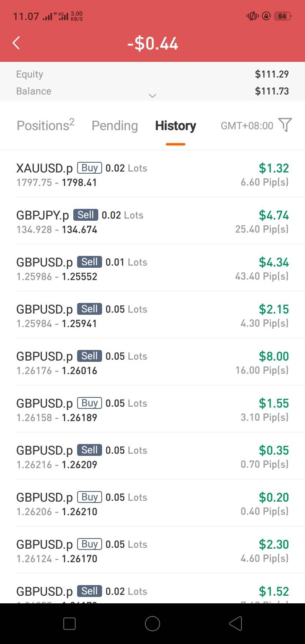Tap the $111.29 Equity value
Screen dimensions: 305x644
coord(272,74)
